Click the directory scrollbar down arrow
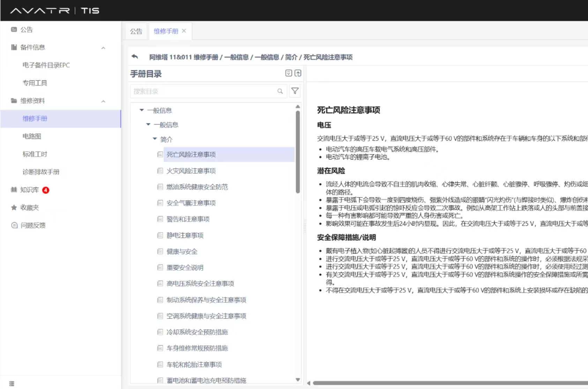The width and height of the screenshot is (588, 389). point(298,380)
